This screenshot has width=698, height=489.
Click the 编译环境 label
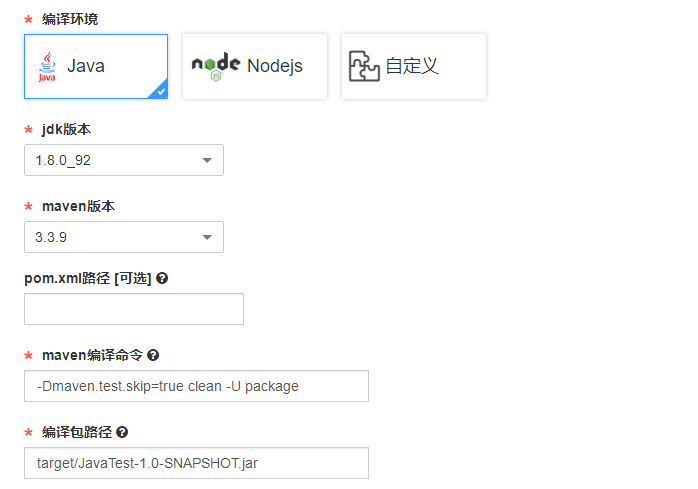(70, 19)
